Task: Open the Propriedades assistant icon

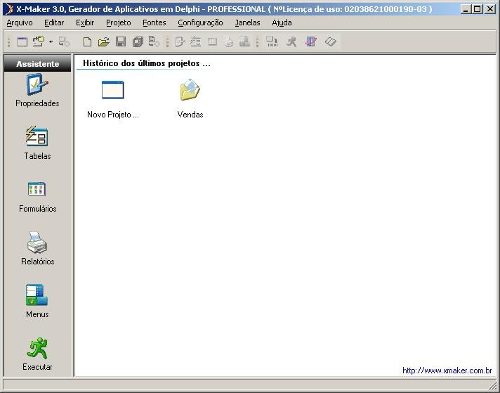Action: [37, 85]
